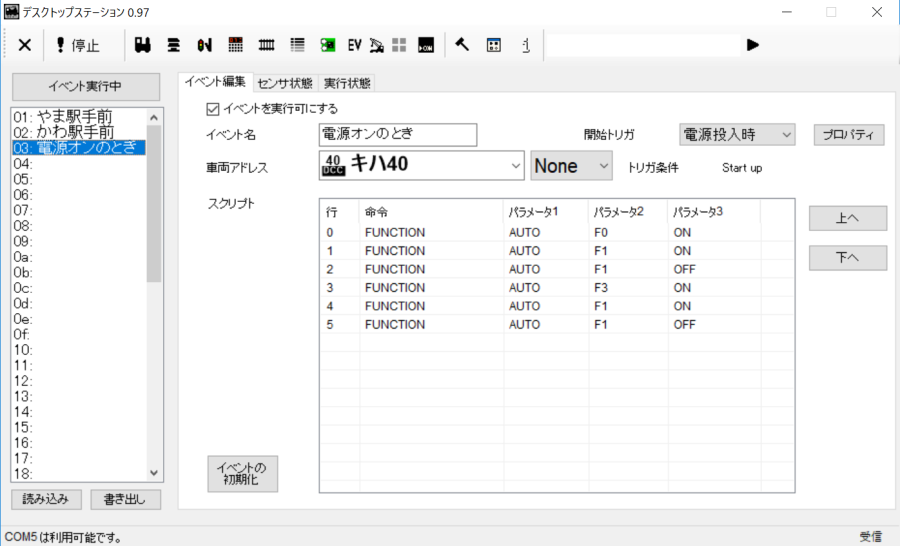900x546 pixels.
Task: Switch to the イベント編集 tab
Action: click(x=215, y=82)
